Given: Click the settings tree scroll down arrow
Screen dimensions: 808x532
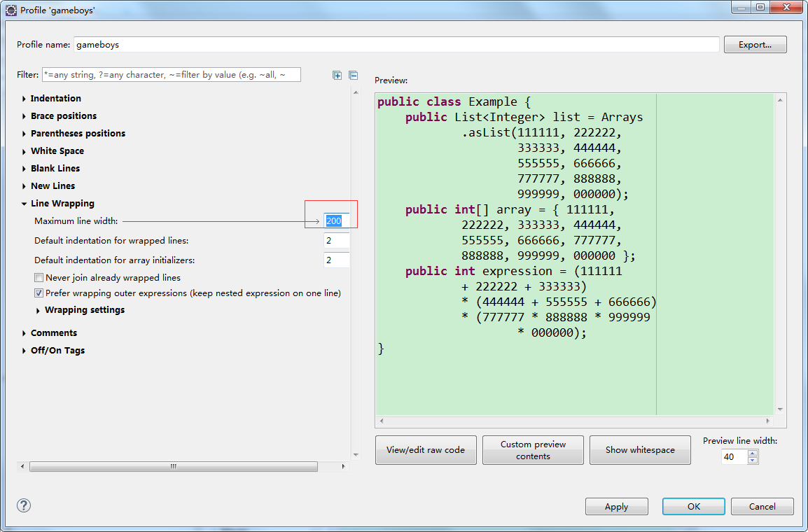Looking at the screenshot, I should [x=356, y=455].
